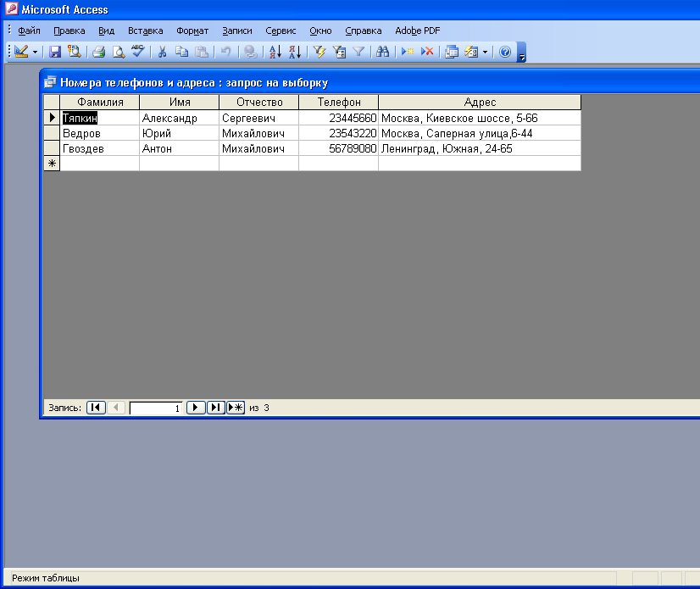The image size is (700, 589).
Task: Click the phone cell 56789080
Action: click(x=339, y=148)
